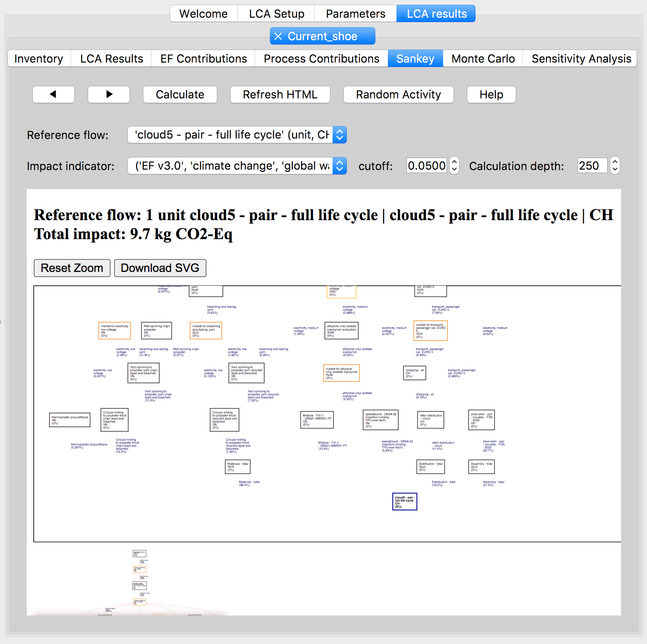
Task: Navigate forward with the right arrow button
Action: 108,95
